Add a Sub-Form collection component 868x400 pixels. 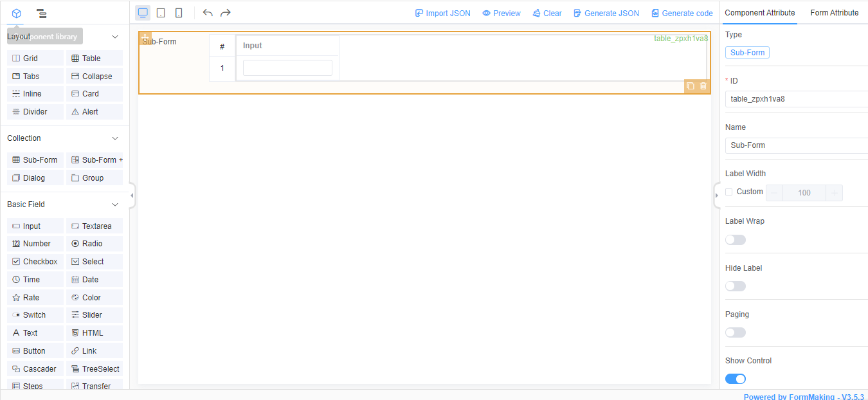35,160
